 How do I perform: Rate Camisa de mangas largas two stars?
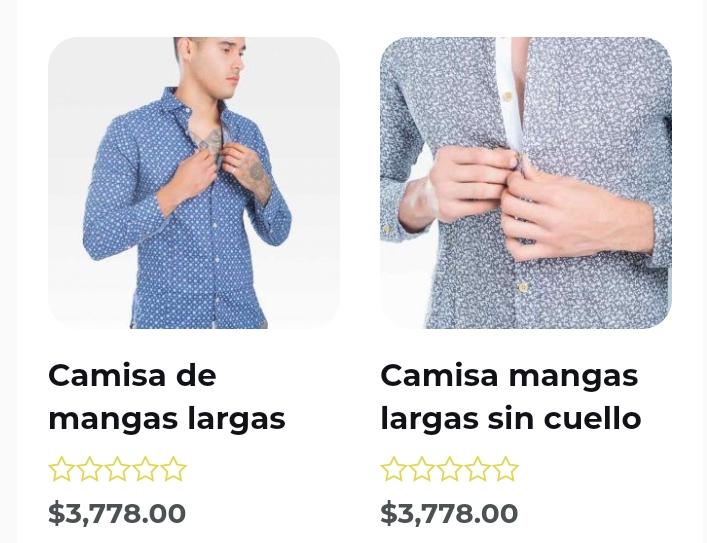point(89,469)
